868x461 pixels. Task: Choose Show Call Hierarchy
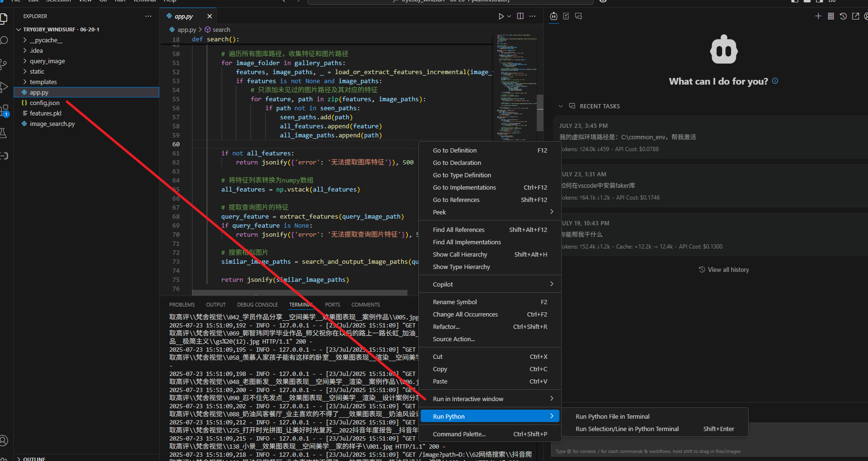490,254
